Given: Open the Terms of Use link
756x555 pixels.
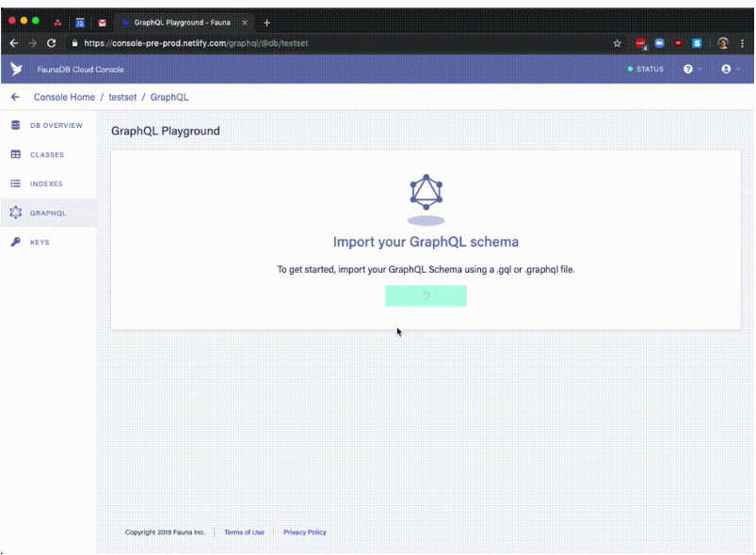Looking at the screenshot, I should [244, 532].
